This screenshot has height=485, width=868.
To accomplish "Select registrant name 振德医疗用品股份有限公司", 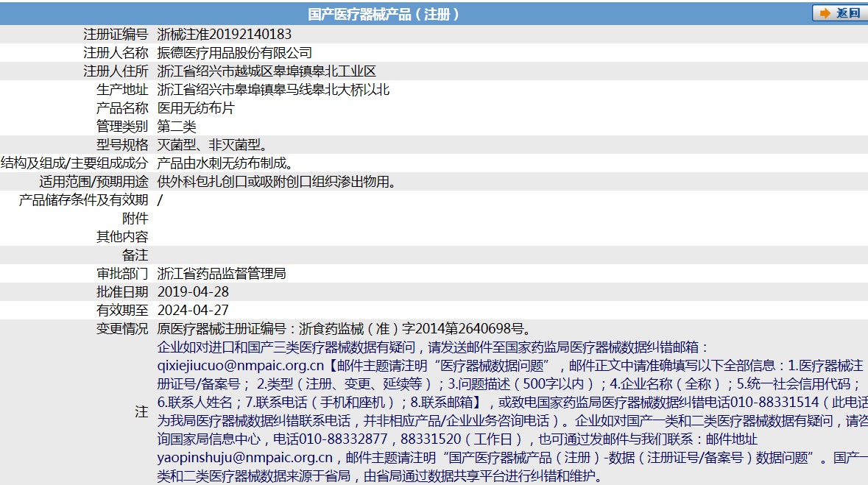I will (x=235, y=52).
